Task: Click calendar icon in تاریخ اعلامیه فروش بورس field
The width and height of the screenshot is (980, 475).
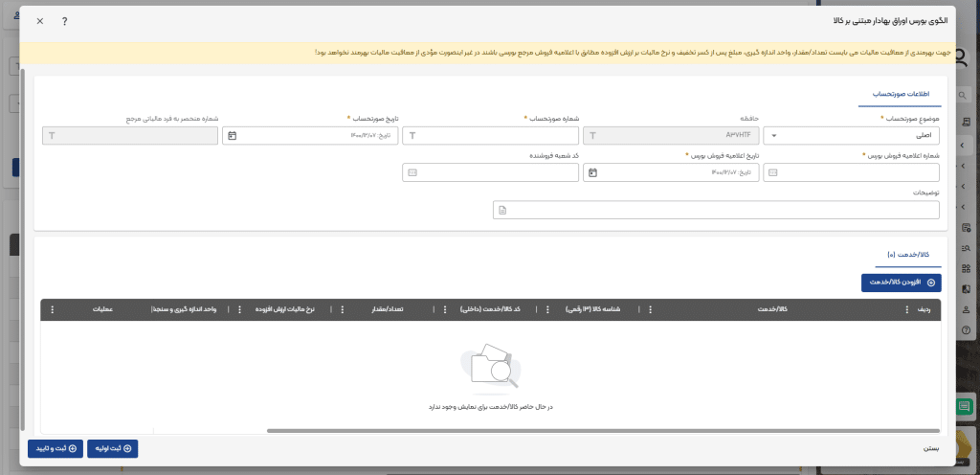Action: (593, 172)
